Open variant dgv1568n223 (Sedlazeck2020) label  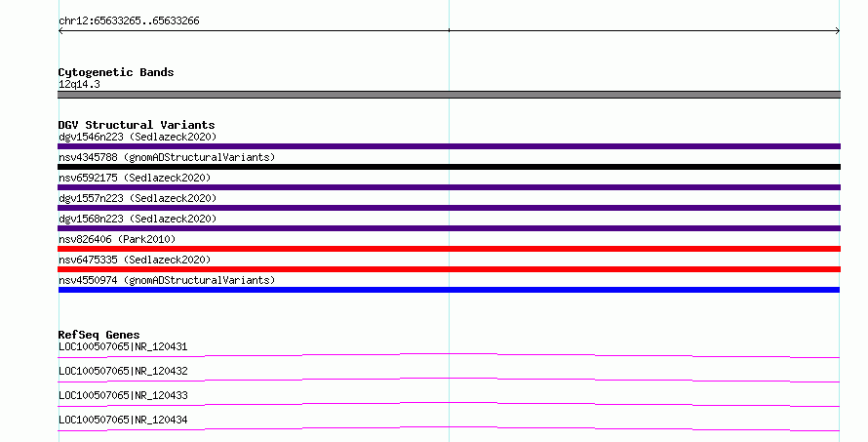[138, 219]
